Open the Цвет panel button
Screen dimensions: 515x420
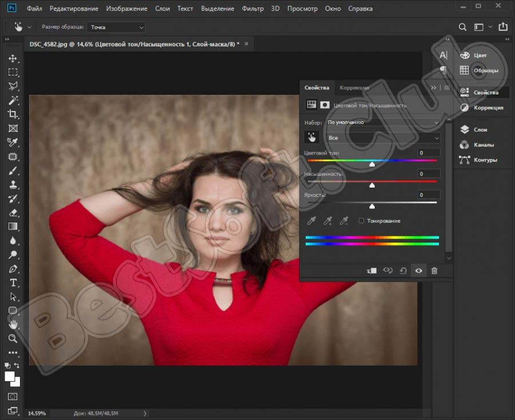[474, 55]
